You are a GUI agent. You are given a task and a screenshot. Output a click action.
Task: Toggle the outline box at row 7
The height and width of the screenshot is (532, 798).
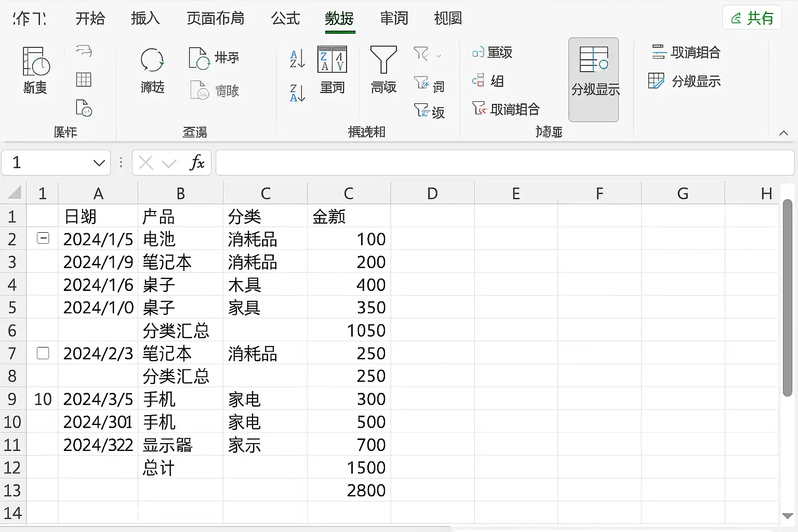coord(43,353)
